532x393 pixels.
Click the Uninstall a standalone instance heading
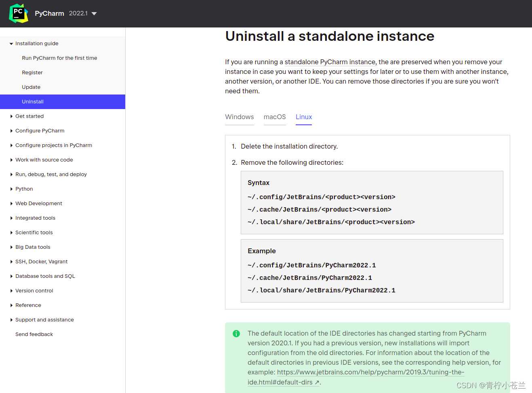pyautogui.click(x=330, y=36)
